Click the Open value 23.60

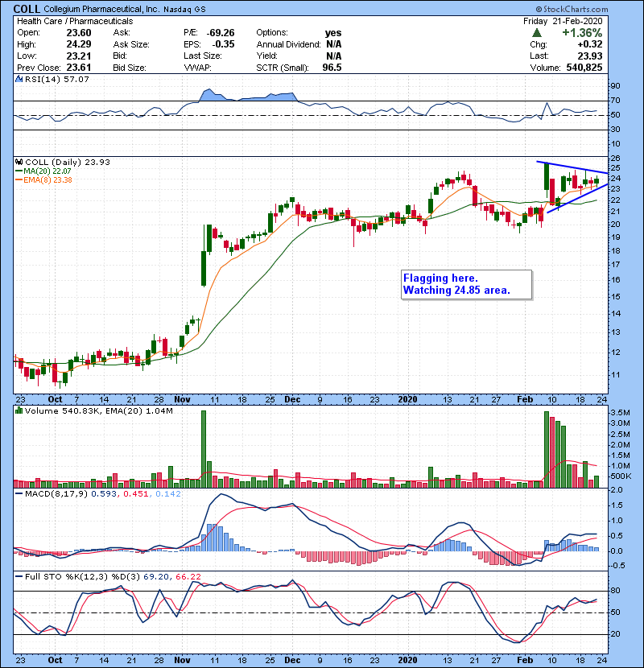click(78, 33)
